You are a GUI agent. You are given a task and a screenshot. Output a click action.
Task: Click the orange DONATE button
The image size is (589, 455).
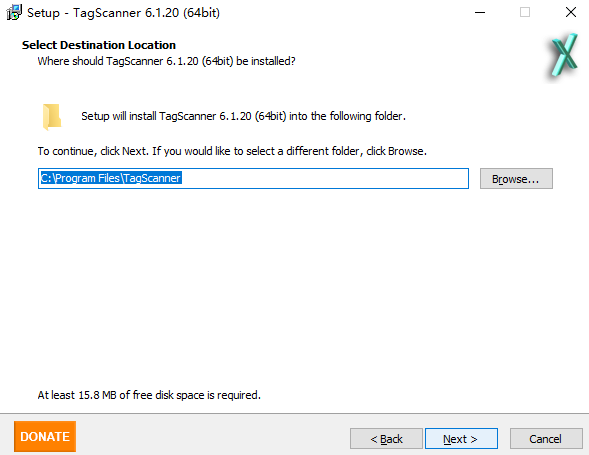tap(45, 437)
